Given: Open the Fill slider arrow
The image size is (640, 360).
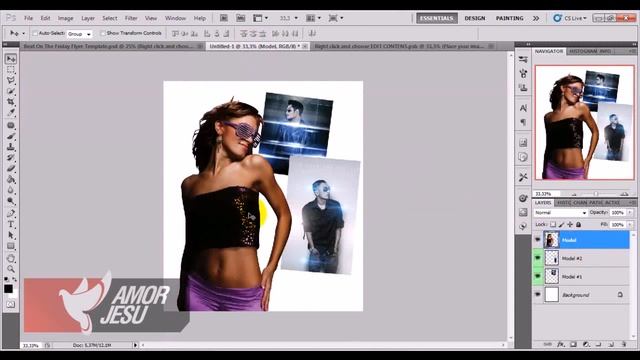Looking at the screenshot, I should [630, 224].
